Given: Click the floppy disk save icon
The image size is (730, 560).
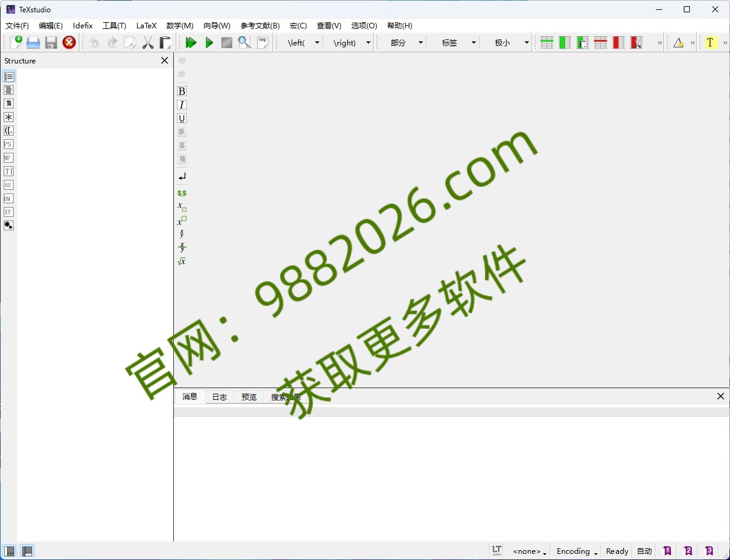Looking at the screenshot, I should [51, 43].
